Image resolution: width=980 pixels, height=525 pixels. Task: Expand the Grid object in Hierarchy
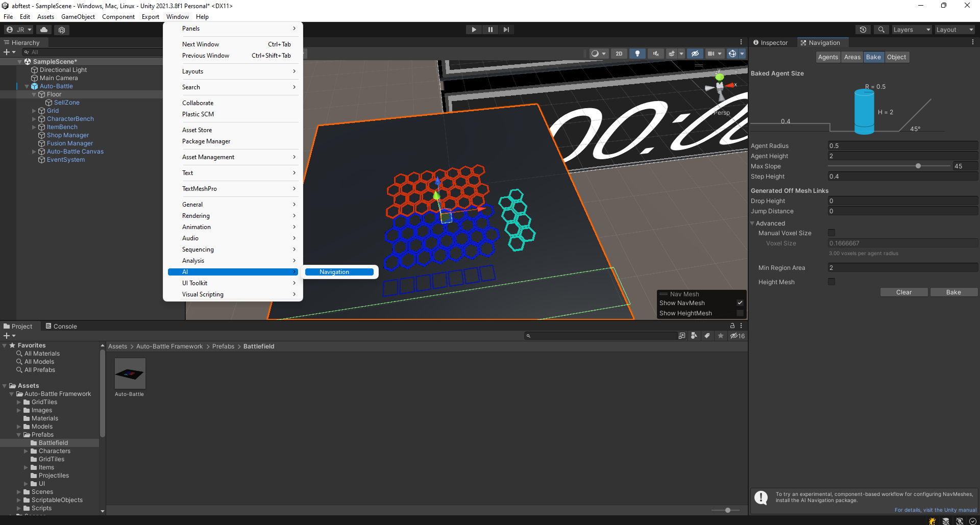point(34,111)
